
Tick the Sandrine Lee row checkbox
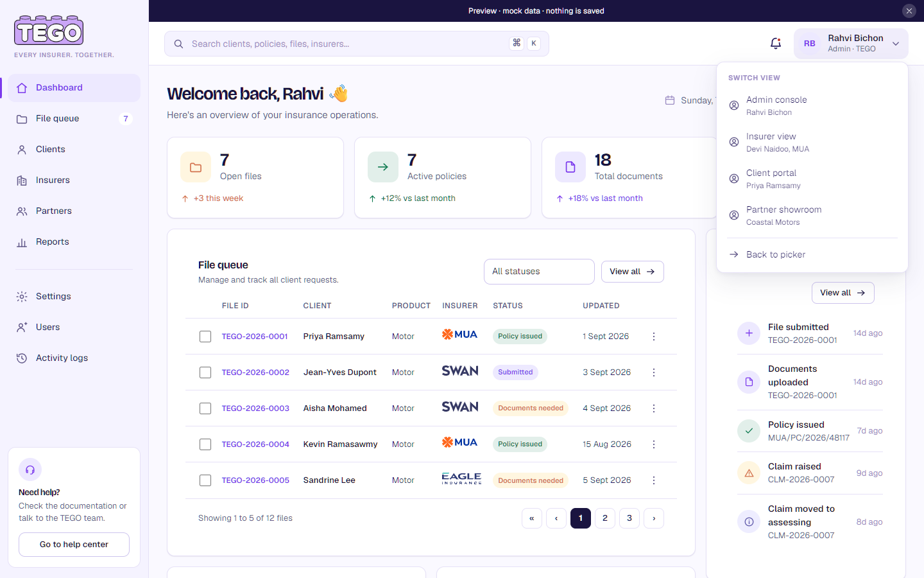[x=205, y=480]
